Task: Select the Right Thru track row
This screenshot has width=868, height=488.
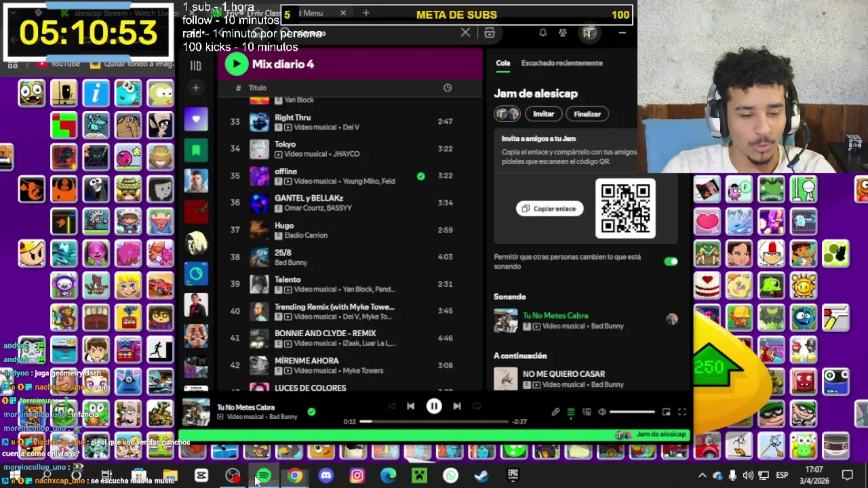Action: tap(350, 122)
